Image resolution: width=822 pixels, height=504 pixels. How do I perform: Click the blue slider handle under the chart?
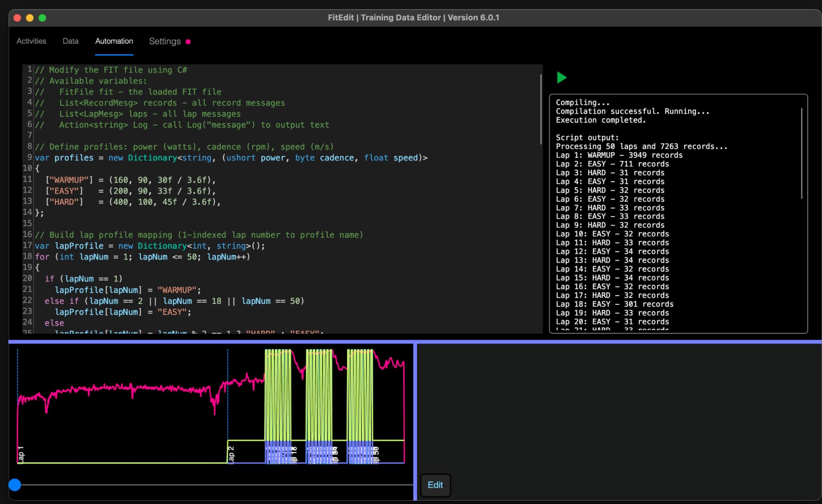15,485
